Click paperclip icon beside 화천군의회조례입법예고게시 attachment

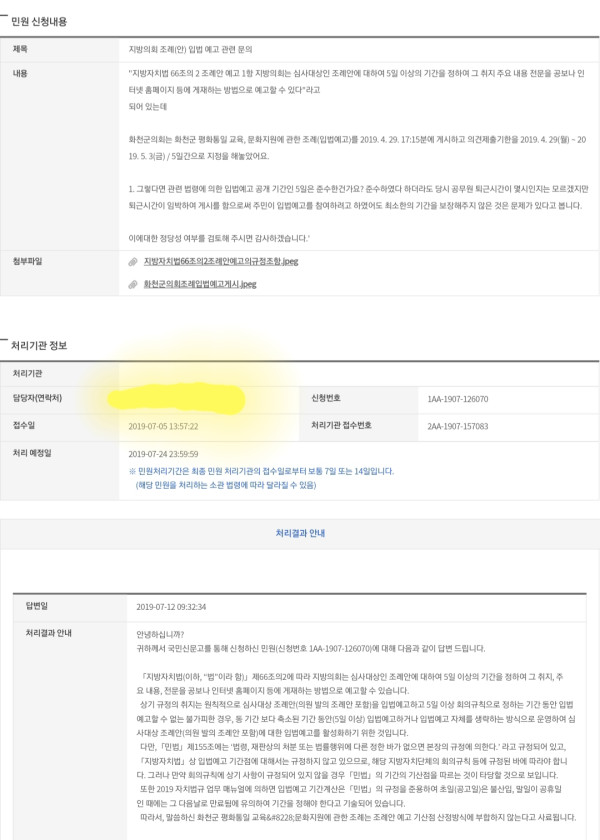tap(133, 284)
